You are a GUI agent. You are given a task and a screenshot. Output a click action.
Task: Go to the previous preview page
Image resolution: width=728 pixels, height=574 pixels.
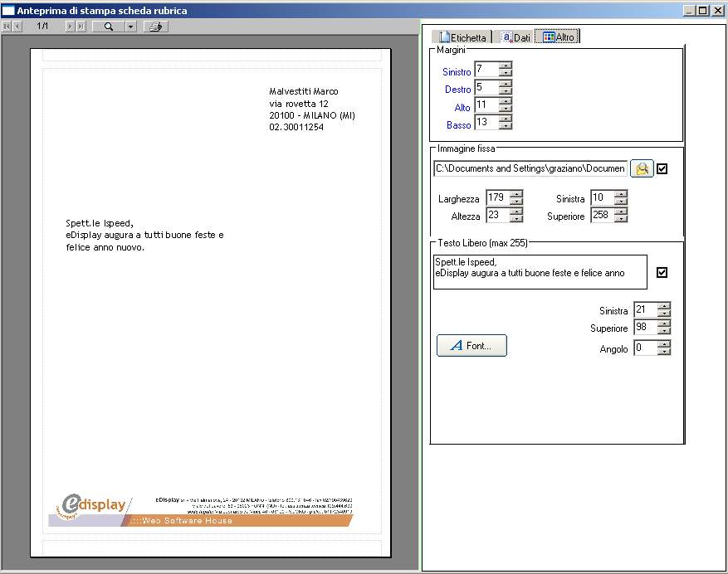17,27
